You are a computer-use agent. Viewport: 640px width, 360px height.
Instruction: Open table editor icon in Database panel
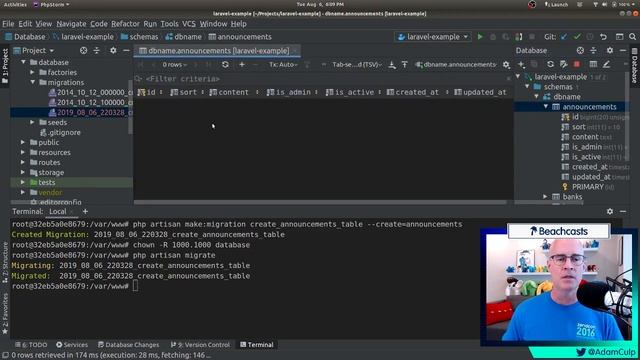[593, 64]
